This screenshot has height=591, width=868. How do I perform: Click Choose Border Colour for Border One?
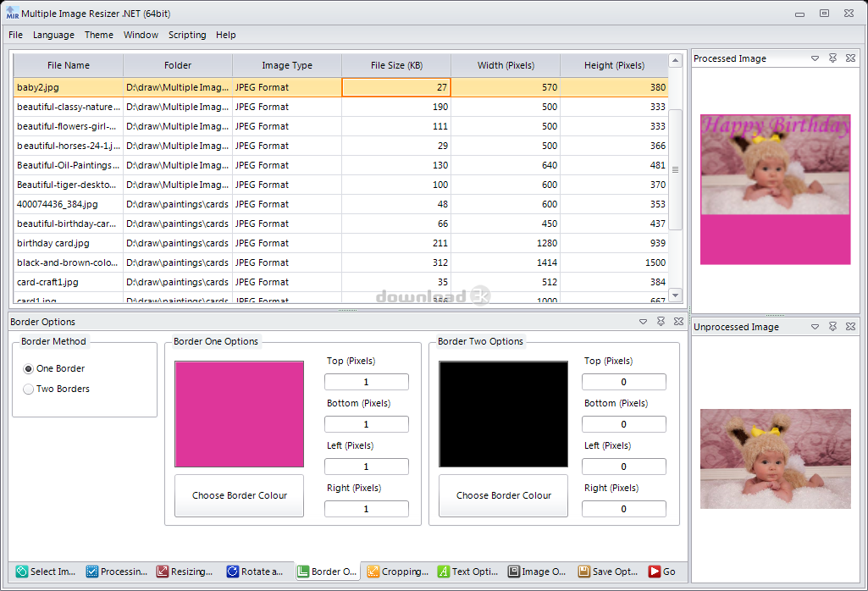click(x=239, y=495)
